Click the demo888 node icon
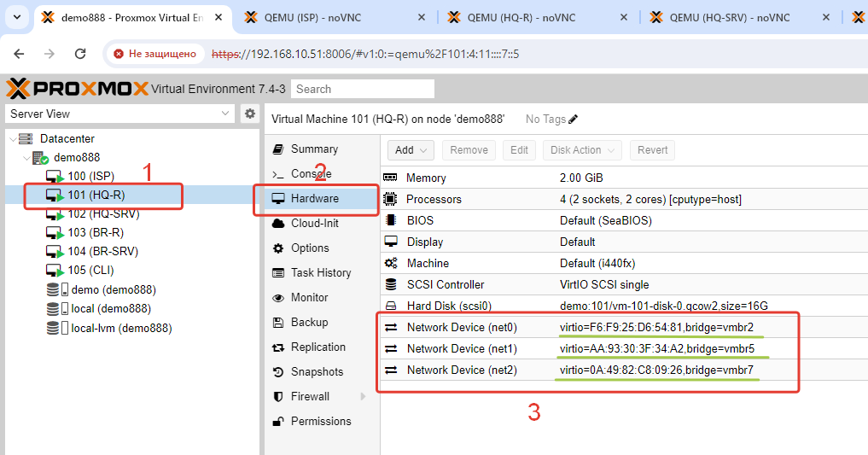Image resolution: width=868 pixels, height=455 pixels. pyautogui.click(x=40, y=158)
